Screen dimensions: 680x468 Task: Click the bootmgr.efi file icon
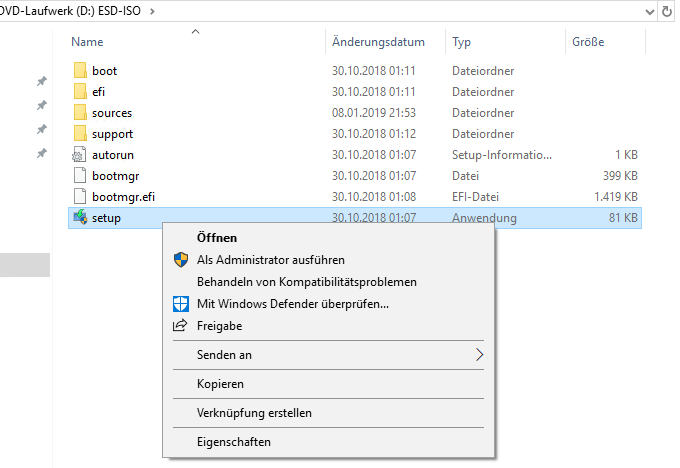tap(80, 196)
